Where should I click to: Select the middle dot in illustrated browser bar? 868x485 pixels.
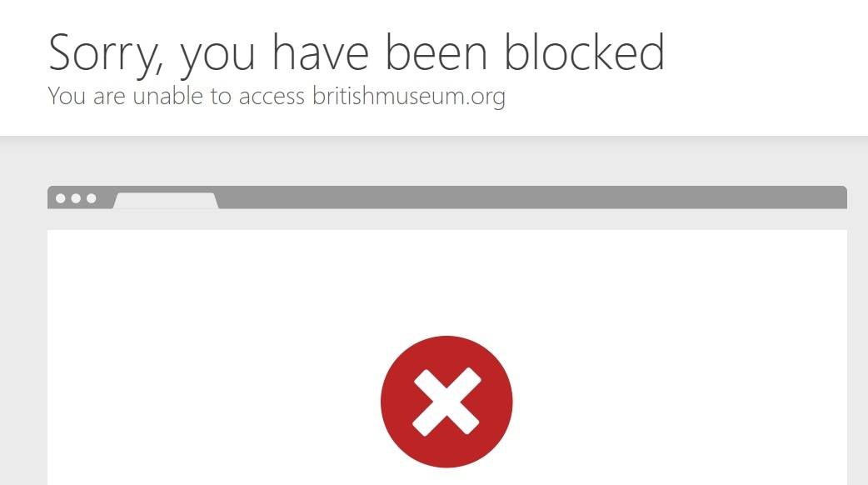[x=76, y=198]
